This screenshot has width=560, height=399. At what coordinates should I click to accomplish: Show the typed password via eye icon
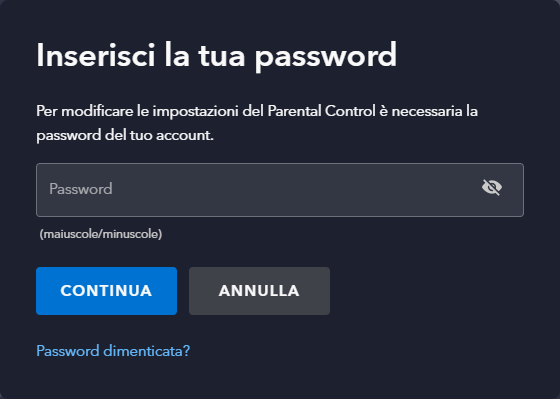point(492,188)
